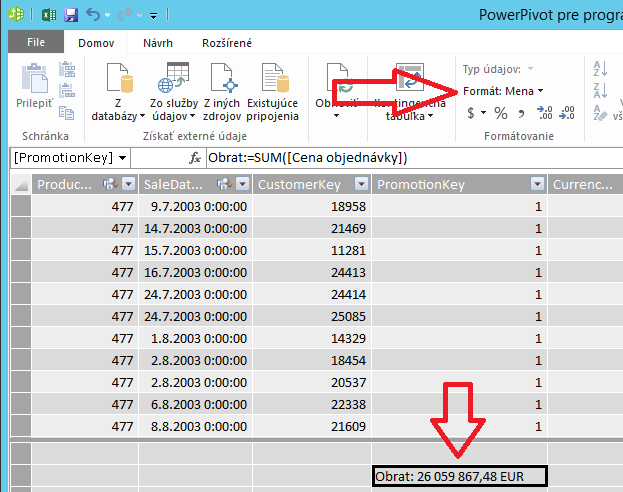Screen dimensions: 623x492
Task: Open currency symbol dropdown arrow
Action: coord(484,113)
